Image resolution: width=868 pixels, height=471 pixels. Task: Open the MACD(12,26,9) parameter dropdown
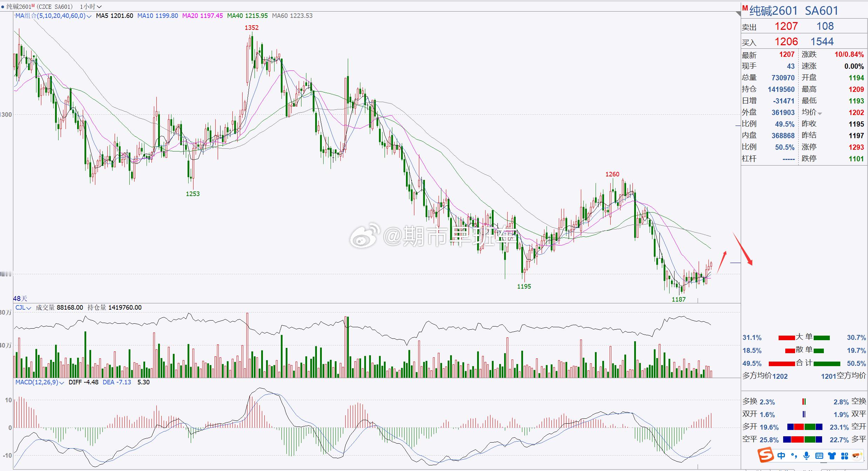62,383
